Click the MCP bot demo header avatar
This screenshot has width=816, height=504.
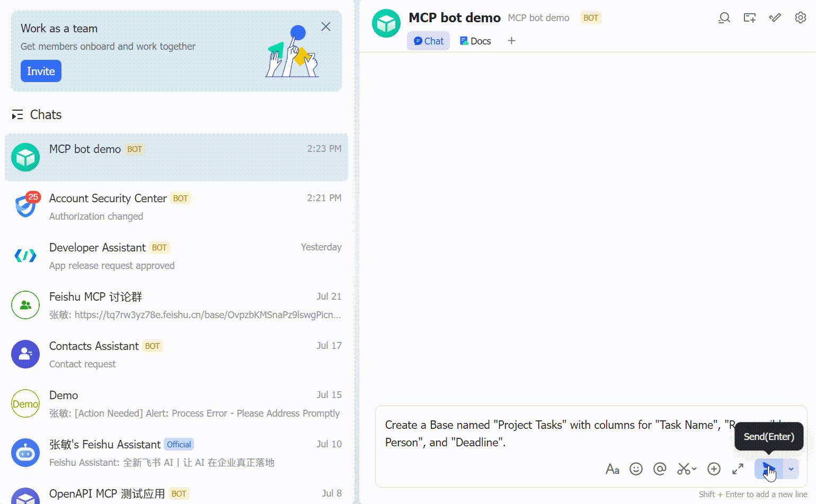tap(386, 24)
